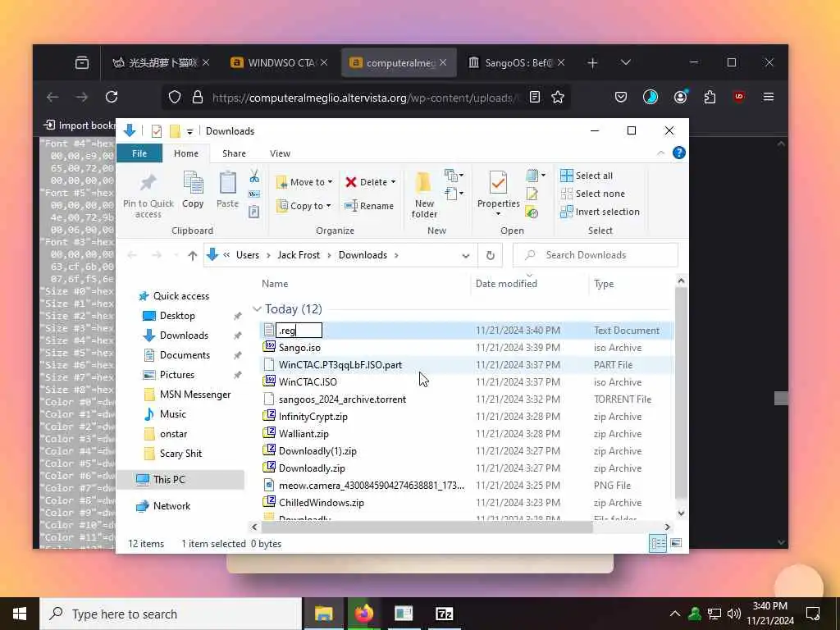Click Jack Frost in breadcrumb path
This screenshot has height=630, width=840.
299,255
